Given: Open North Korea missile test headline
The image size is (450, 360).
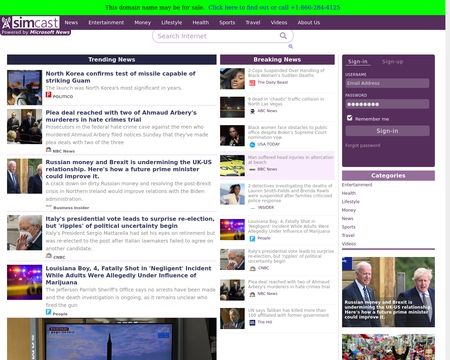Looking at the screenshot, I should [120, 77].
